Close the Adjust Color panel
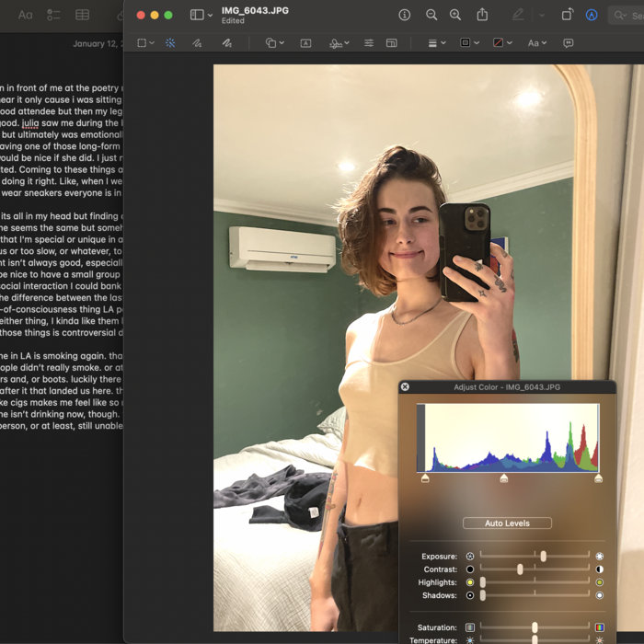The width and height of the screenshot is (644, 644). point(405,387)
